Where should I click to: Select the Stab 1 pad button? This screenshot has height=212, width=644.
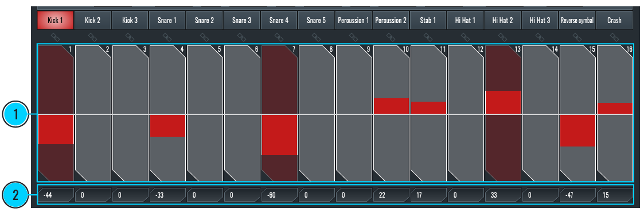click(428, 20)
